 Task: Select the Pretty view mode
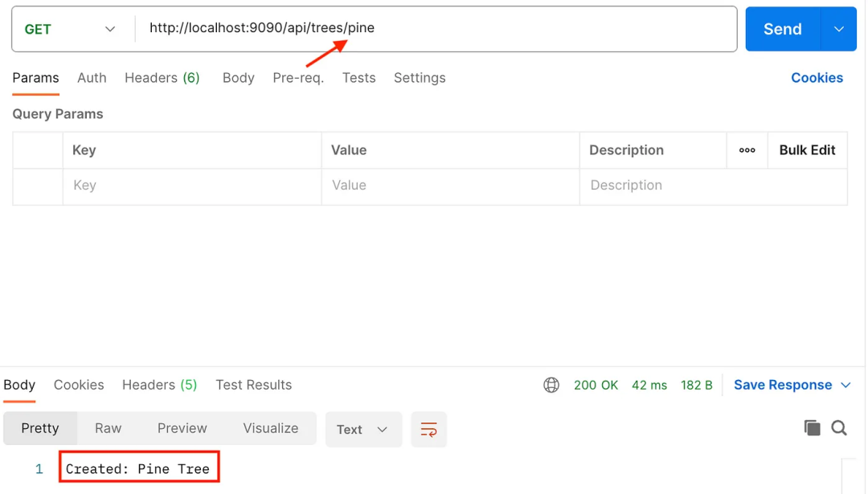click(40, 428)
